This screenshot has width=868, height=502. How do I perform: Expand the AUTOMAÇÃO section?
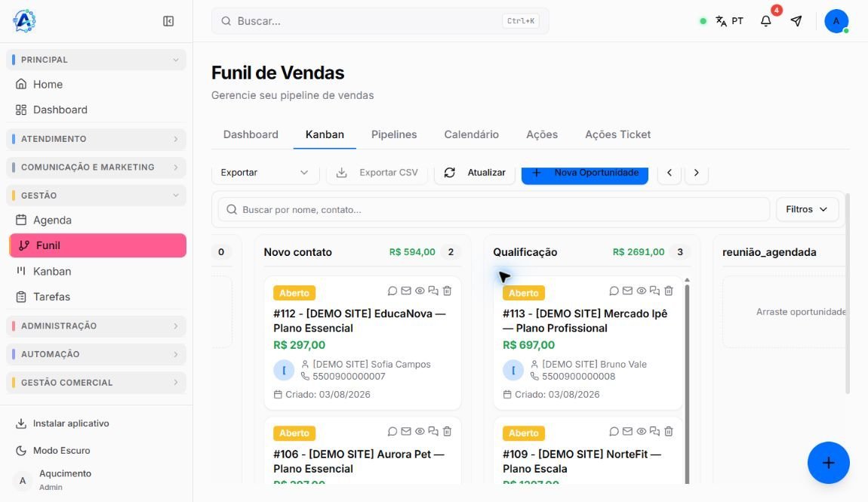pos(97,354)
